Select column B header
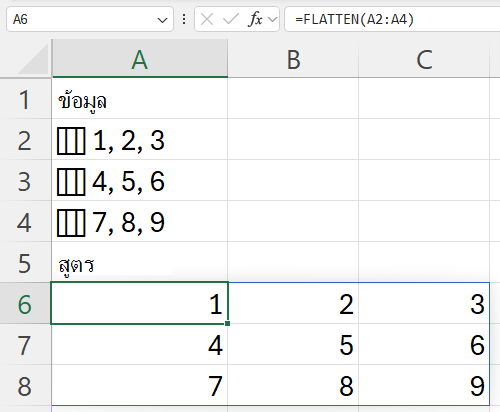 pos(293,59)
